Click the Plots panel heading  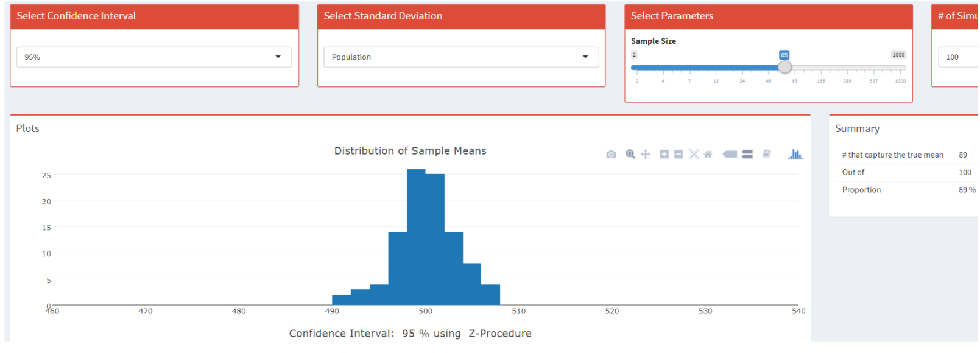click(27, 128)
